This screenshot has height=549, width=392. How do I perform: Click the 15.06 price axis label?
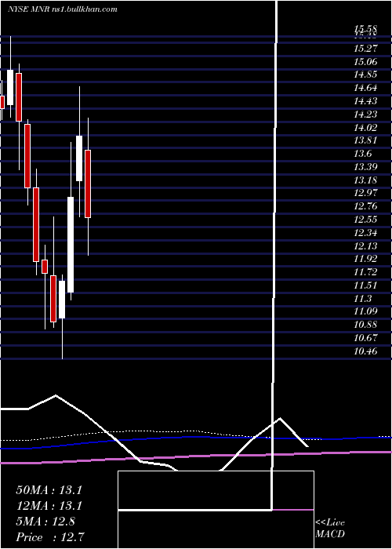pos(365,62)
